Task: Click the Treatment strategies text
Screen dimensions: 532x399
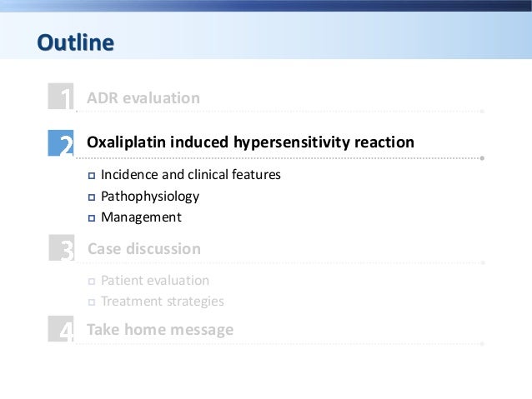Action: coord(163,302)
